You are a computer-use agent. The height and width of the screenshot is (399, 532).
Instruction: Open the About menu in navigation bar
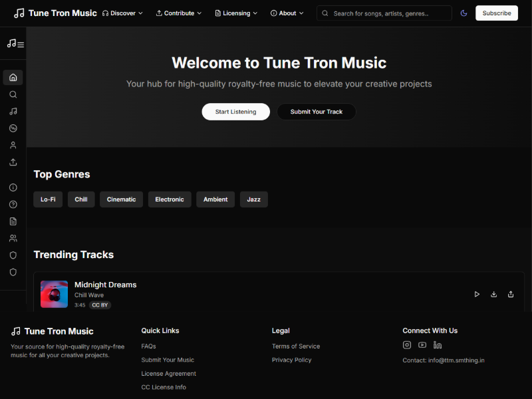pos(287,13)
